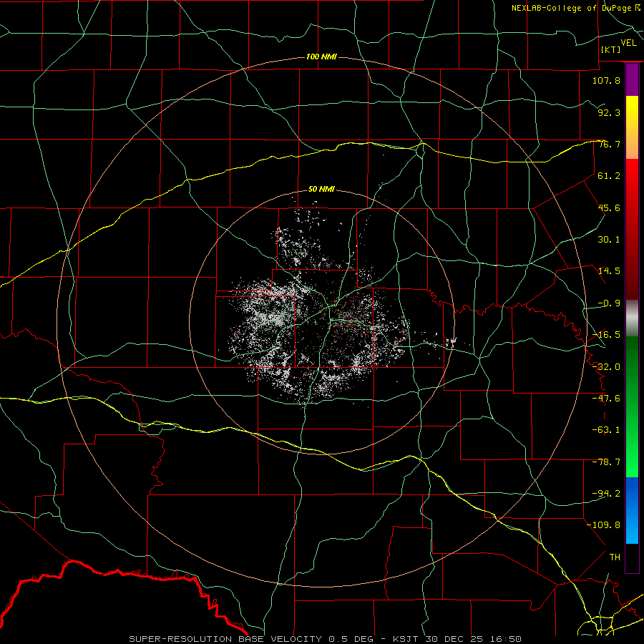This screenshot has height=644, width=644.
Task: Click the VEL legend title
Action: pos(628,43)
